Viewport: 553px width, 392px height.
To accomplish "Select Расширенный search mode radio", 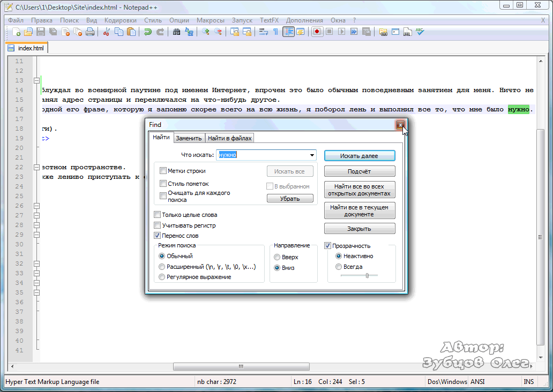I will (x=162, y=267).
